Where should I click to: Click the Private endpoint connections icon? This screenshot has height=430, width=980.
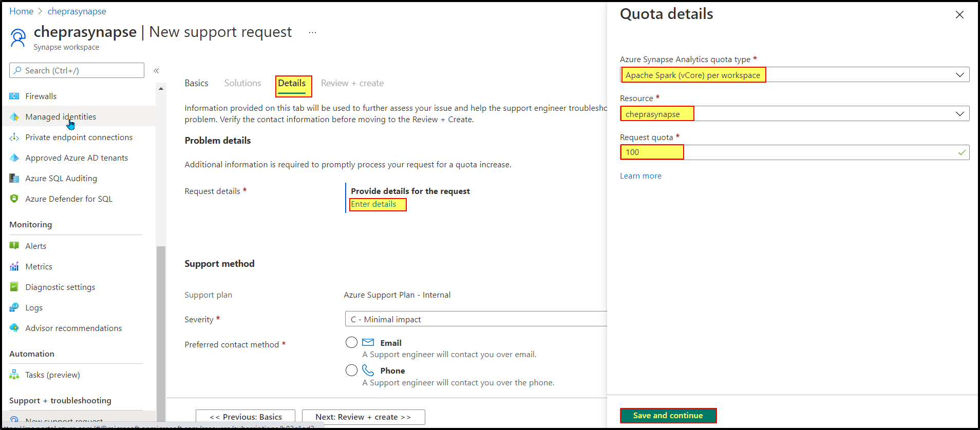14,138
